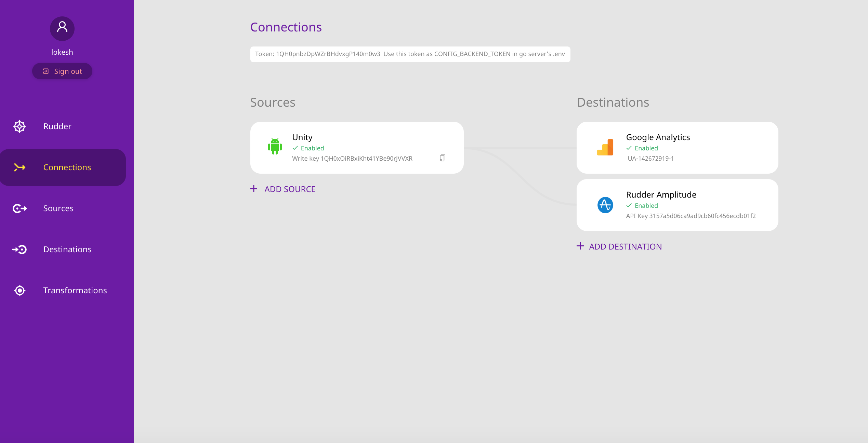
Task: Click the Amplitude logo icon
Action: point(605,205)
